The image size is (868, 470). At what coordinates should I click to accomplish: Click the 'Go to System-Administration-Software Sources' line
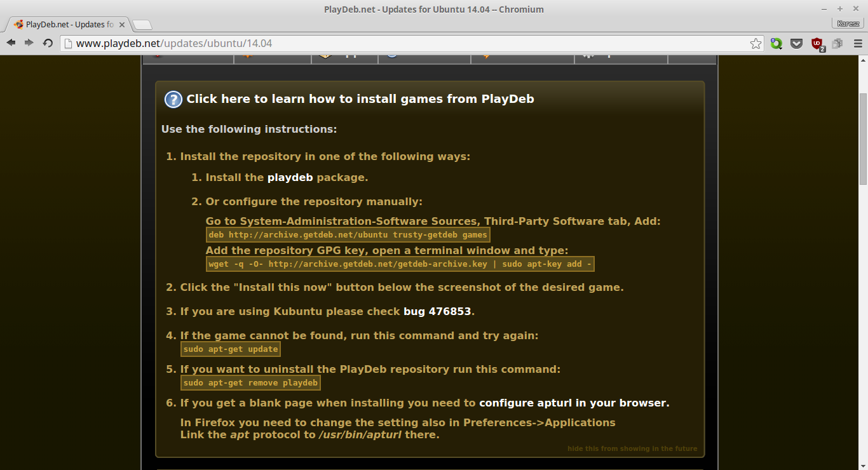(433, 222)
